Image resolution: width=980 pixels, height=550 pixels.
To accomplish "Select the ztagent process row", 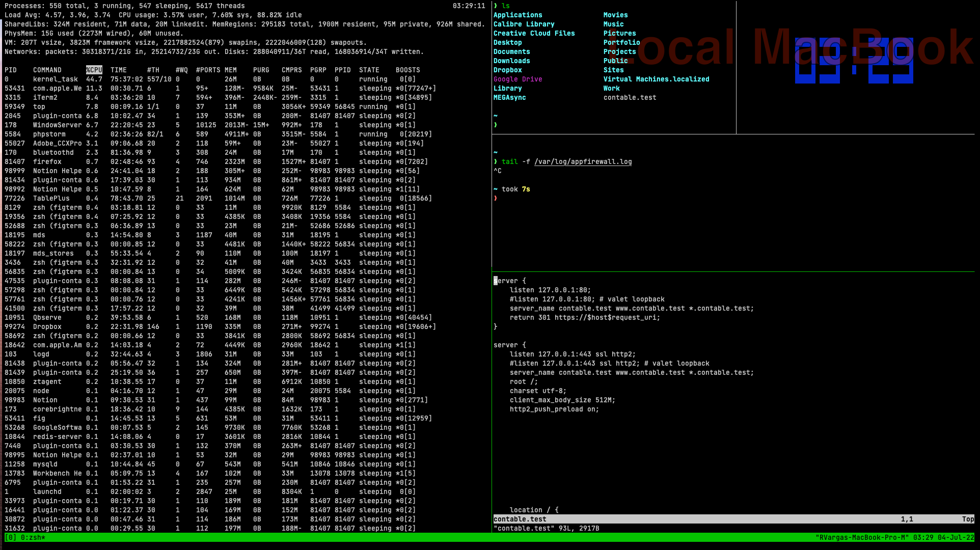I will pyautogui.click(x=210, y=381).
